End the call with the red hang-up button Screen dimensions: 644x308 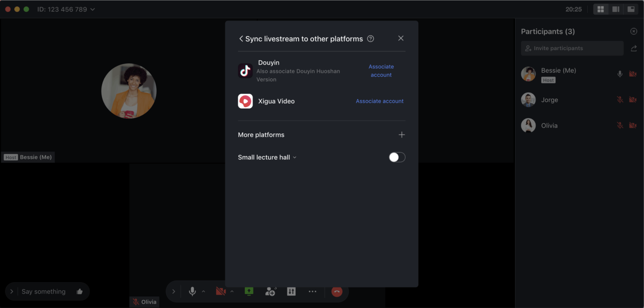tap(336, 292)
